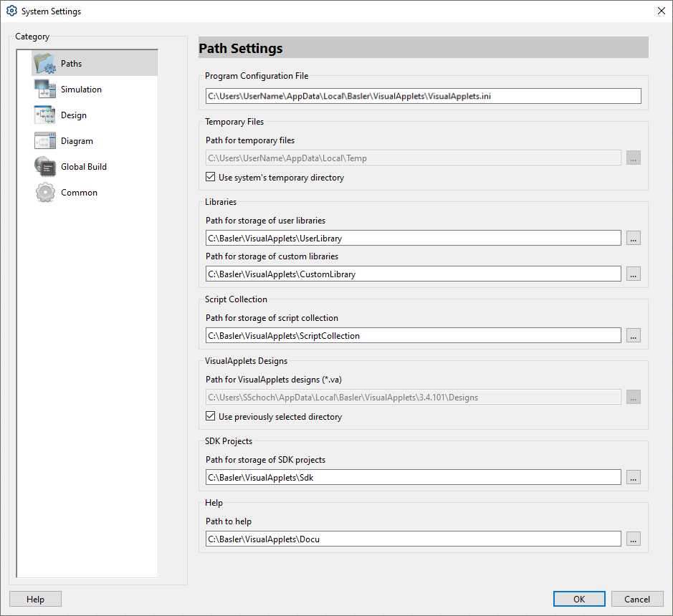Click the SDK projects path field
Image resolution: width=673 pixels, height=616 pixels.
(414, 478)
